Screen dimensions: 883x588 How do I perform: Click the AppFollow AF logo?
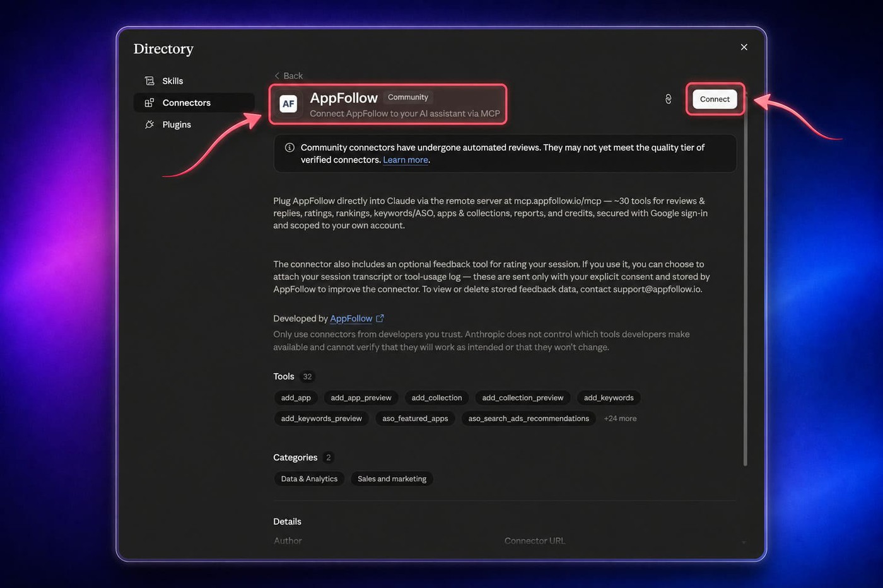[288, 104]
